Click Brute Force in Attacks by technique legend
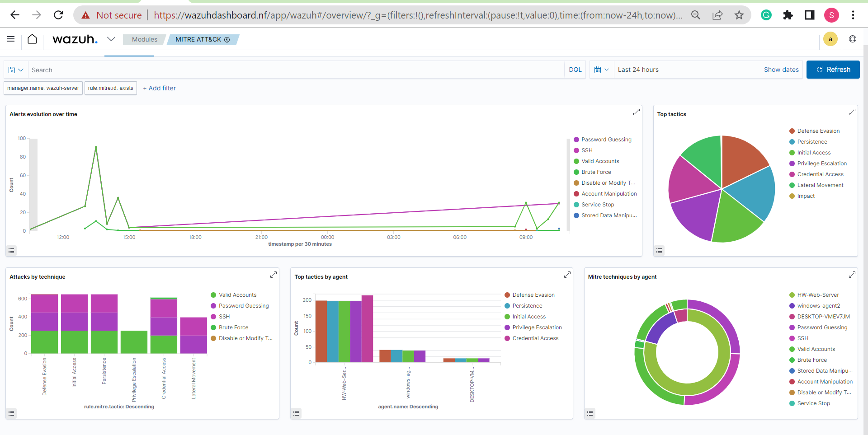 [233, 327]
